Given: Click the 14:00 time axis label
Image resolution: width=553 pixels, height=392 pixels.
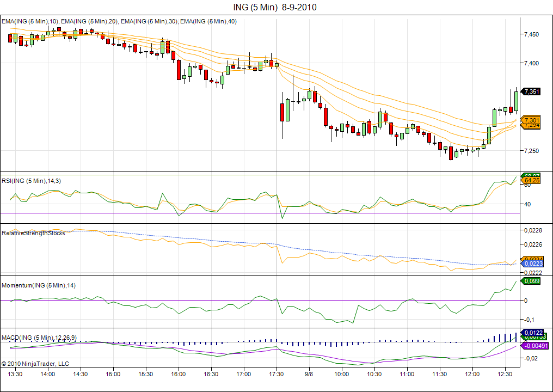Looking at the screenshot, I should click(47, 373).
